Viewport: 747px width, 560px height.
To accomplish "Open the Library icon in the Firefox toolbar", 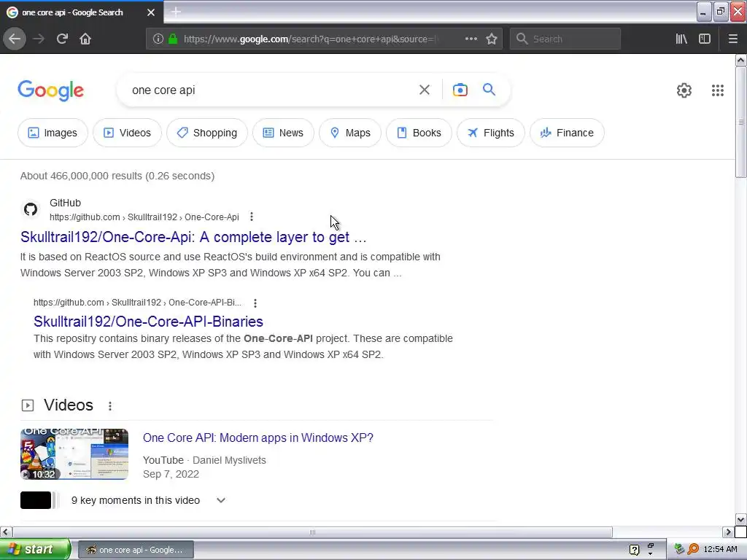I will 681,39.
